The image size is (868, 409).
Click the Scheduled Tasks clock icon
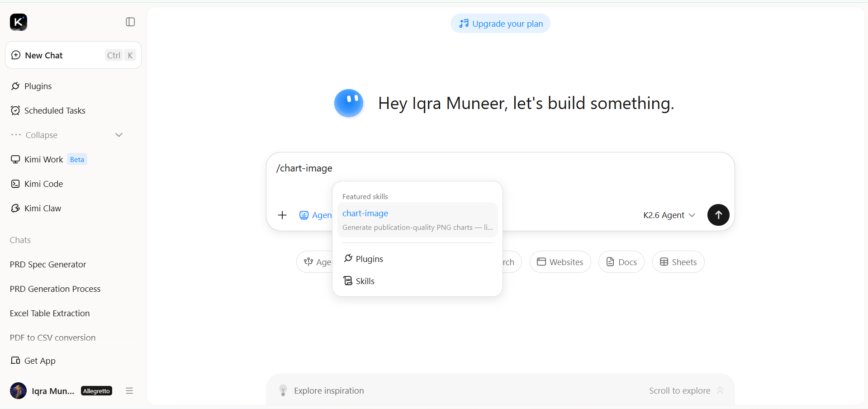[x=15, y=110]
